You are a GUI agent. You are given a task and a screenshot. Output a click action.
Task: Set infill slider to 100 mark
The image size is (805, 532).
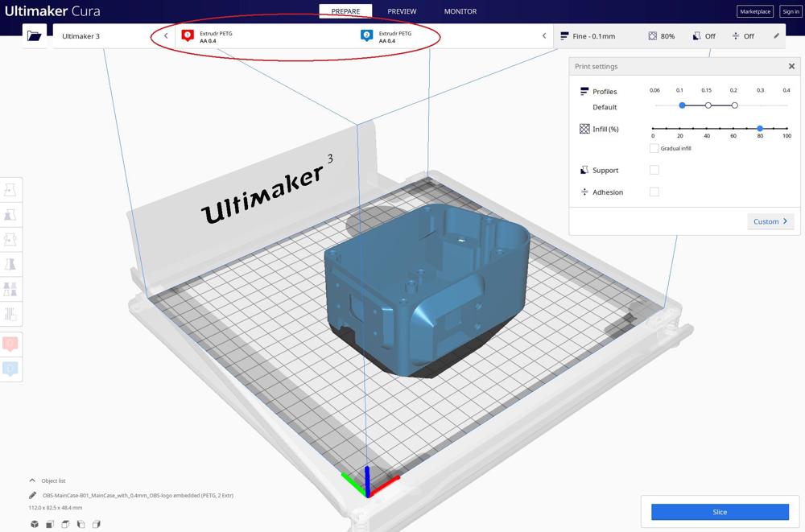tap(786, 129)
